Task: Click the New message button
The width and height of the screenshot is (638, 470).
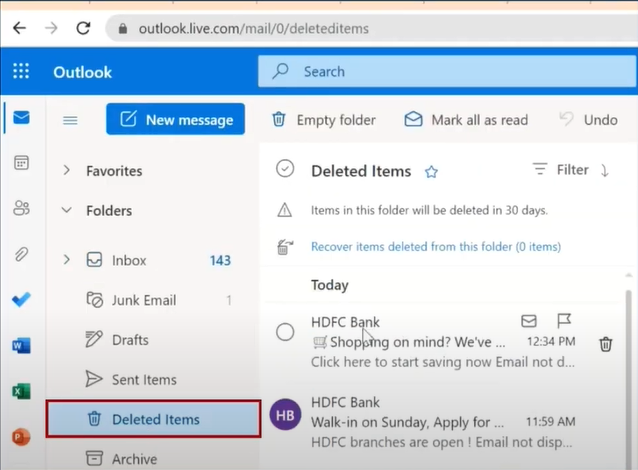Action: pyautogui.click(x=175, y=119)
